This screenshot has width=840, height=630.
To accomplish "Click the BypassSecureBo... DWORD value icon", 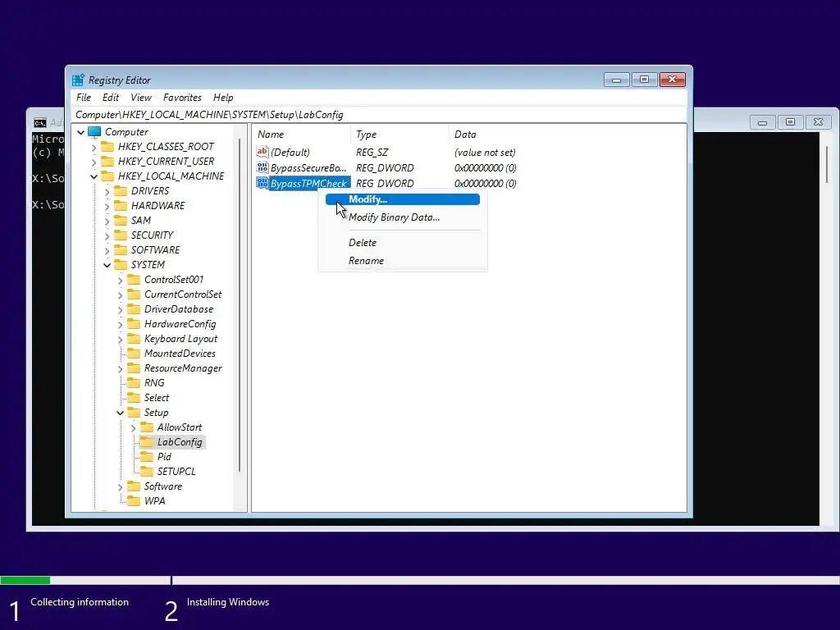I will tap(262, 167).
